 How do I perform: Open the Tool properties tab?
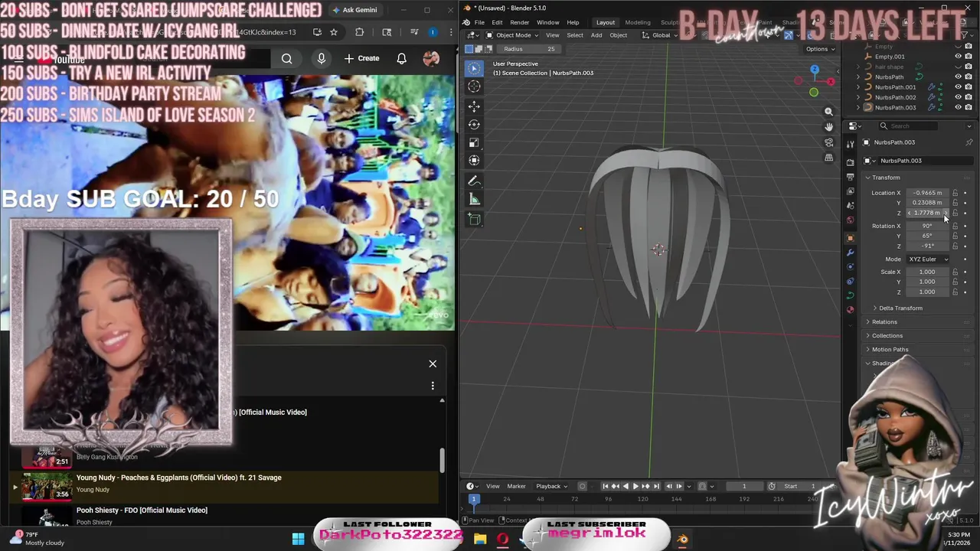click(x=850, y=144)
